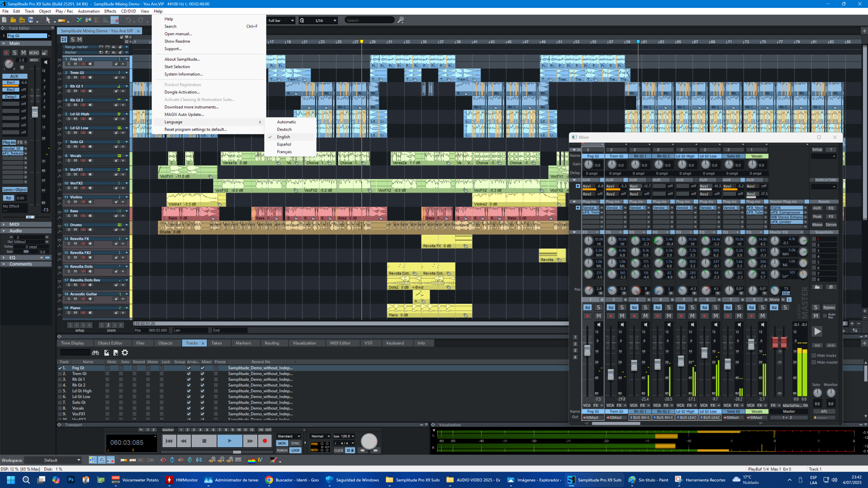Click the save snapshot disk icon in Mixer
This screenshot has width=868, height=488.
[831, 287]
